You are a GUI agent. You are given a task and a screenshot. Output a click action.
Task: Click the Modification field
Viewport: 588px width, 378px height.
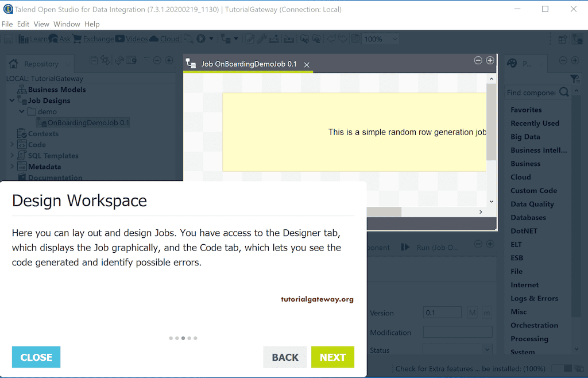pos(458,332)
